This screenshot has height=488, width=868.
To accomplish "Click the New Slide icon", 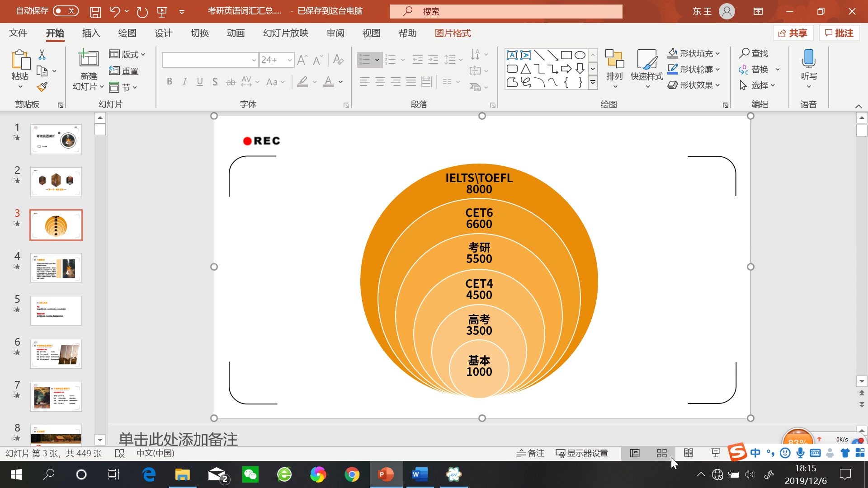I will [x=89, y=58].
